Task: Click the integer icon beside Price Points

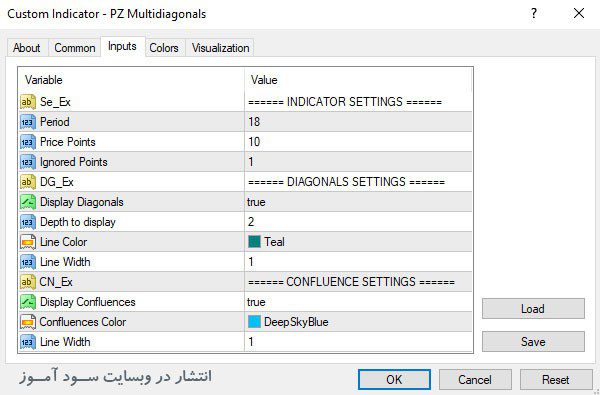Action: click(28, 142)
